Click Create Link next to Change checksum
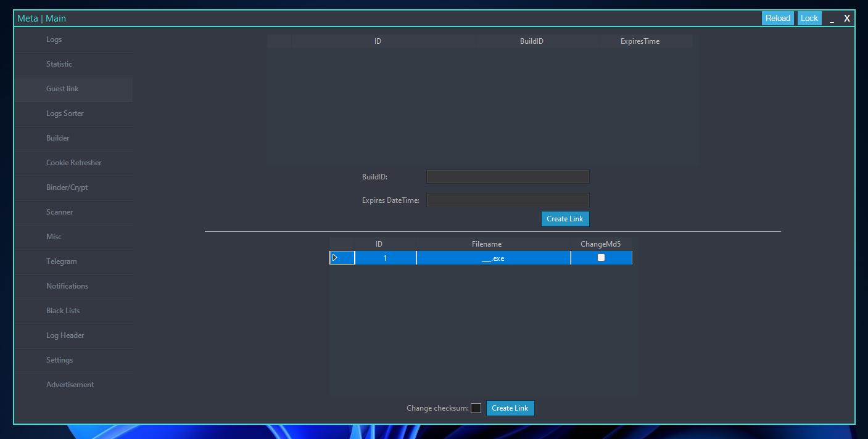The width and height of the screenshot is (868, 439). pos(510,408)
